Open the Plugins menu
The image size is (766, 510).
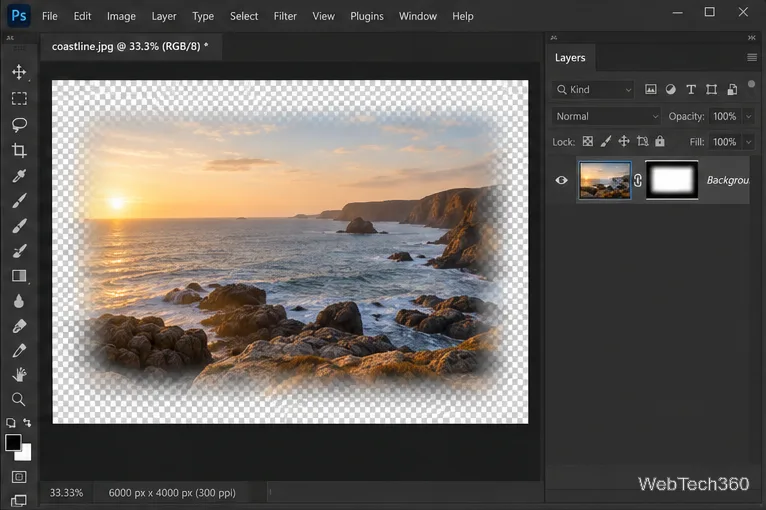[367, 16]
